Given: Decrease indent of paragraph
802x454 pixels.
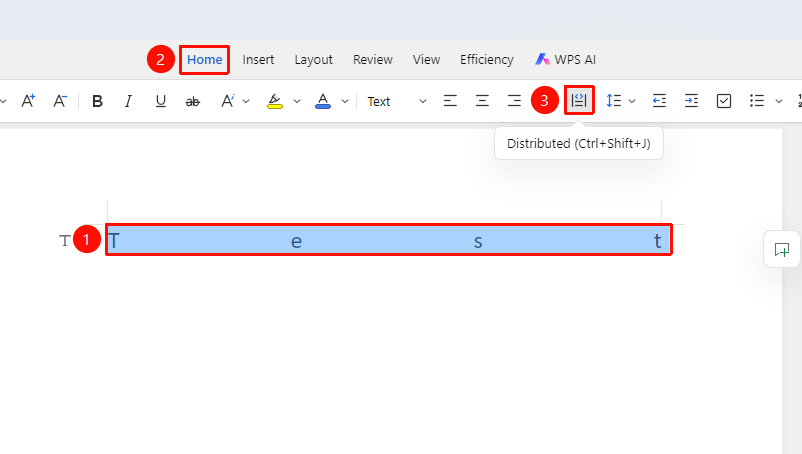Looking at the screenshot, I should [x=659, y=101].
